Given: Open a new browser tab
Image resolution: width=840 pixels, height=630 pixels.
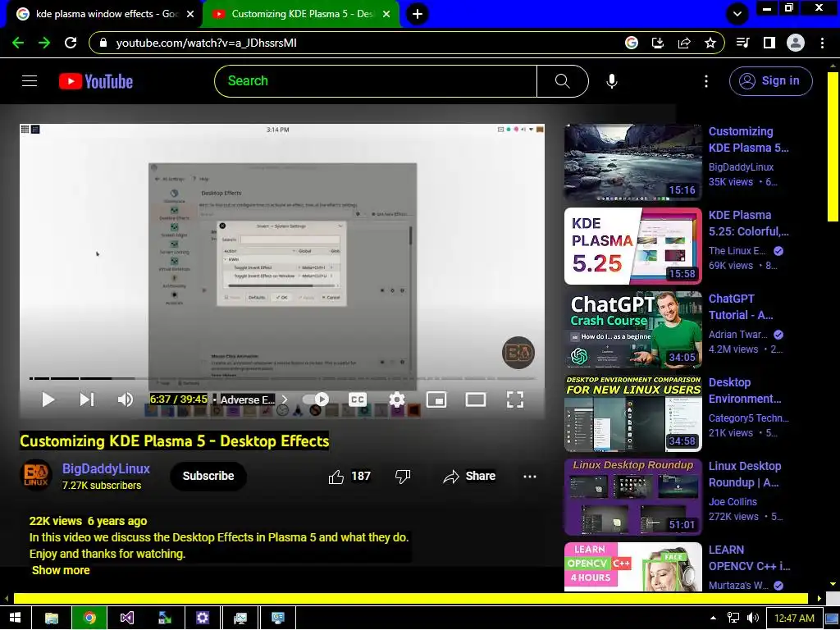Looking at the screenshot, I should tap(418, 14).
